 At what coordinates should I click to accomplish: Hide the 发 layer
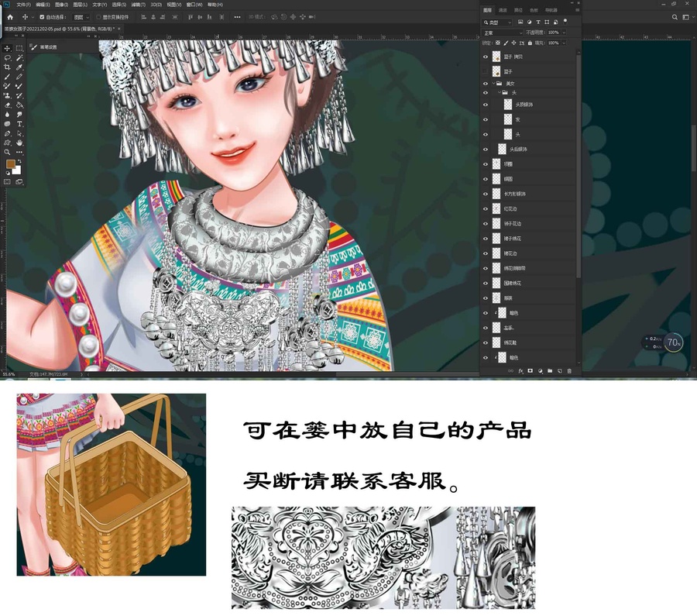click(x=486, y=119)
